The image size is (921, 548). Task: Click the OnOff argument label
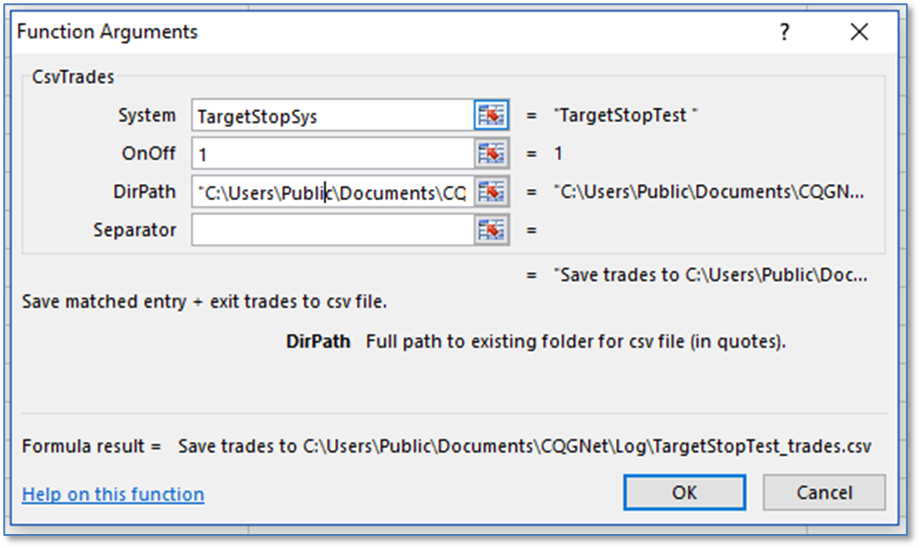pos(148,153)
